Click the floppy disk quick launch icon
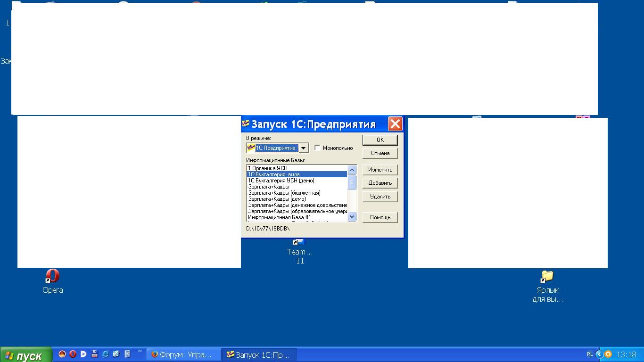 click(94, 354)
